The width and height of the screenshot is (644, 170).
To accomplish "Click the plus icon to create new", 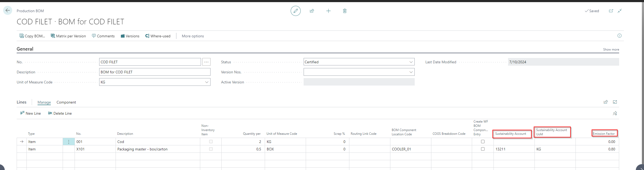I will [328, 11].
